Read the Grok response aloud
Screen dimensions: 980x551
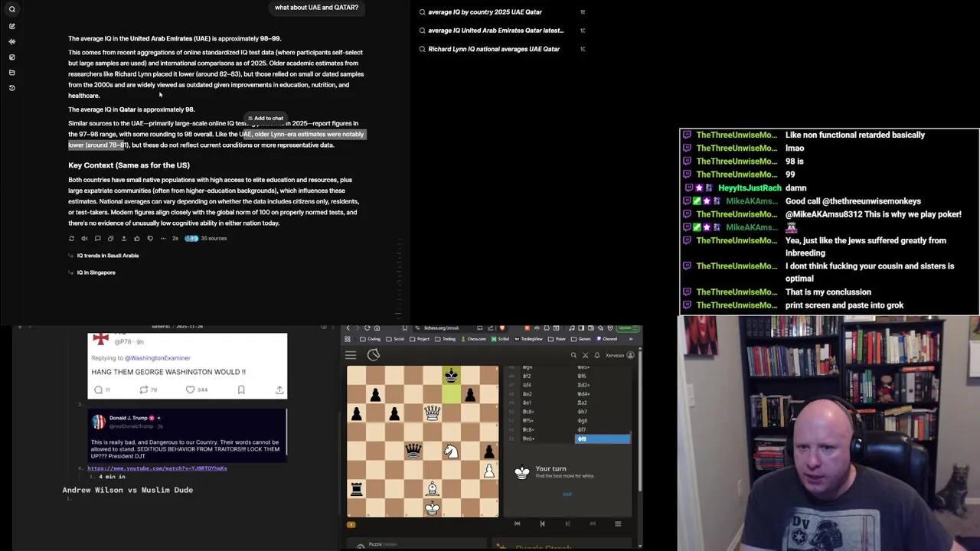click(84, 238)
